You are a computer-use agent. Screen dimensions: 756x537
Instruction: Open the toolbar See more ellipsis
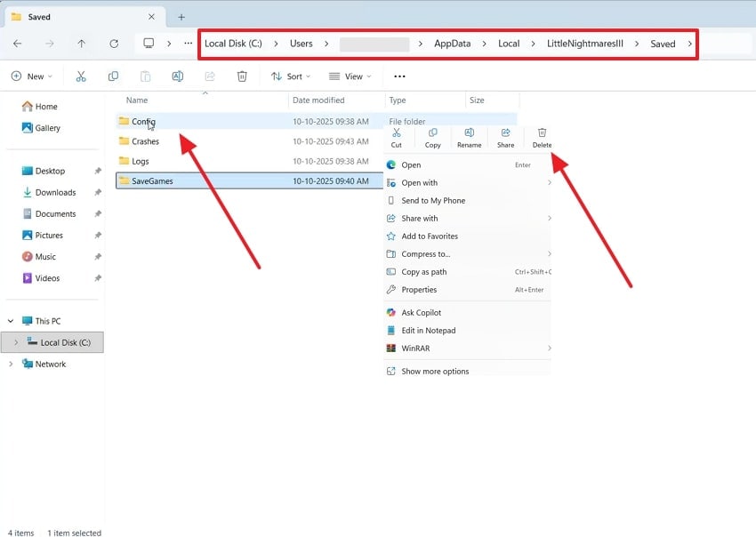coord(399,76)
